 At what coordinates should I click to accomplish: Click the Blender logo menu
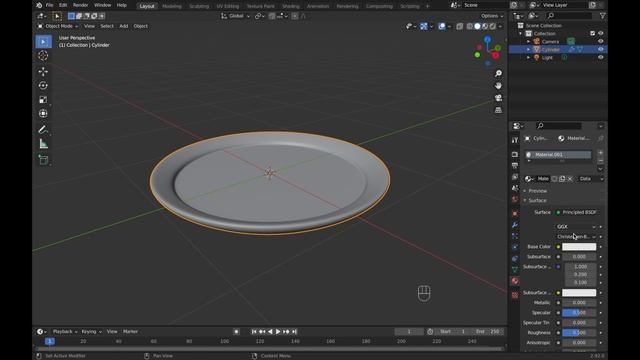pyautogui.click(x=39, y=5)
